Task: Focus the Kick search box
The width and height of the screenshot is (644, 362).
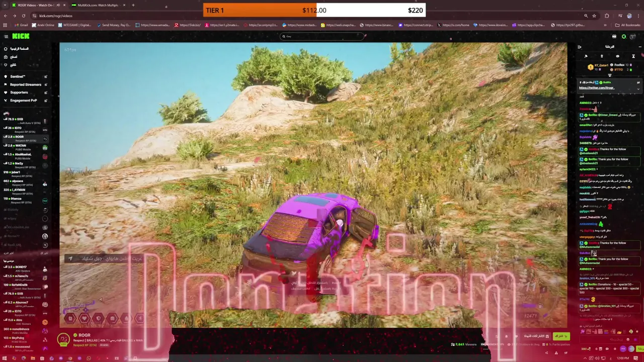Action: (x=322, y=36)
